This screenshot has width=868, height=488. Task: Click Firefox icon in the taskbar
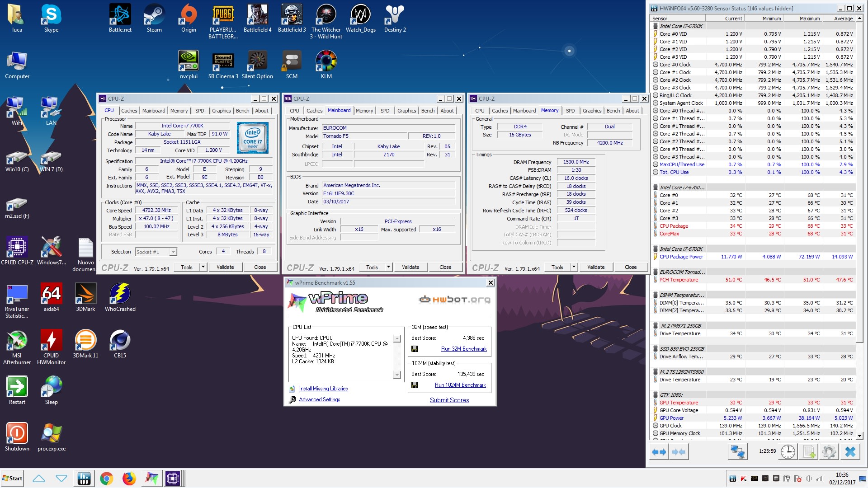click(129, 479)
